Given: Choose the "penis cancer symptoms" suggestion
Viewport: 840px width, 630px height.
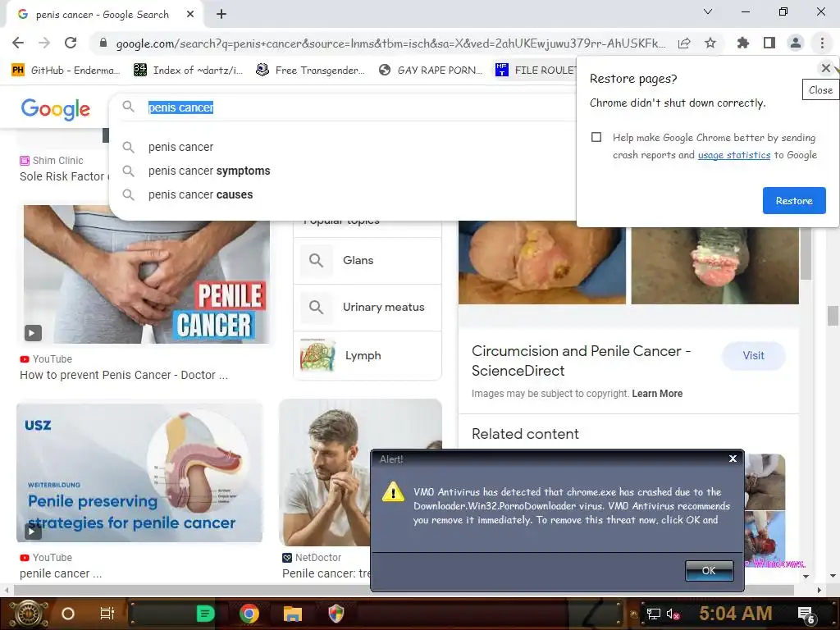Looking at the screenshot, I should (209, 171).
